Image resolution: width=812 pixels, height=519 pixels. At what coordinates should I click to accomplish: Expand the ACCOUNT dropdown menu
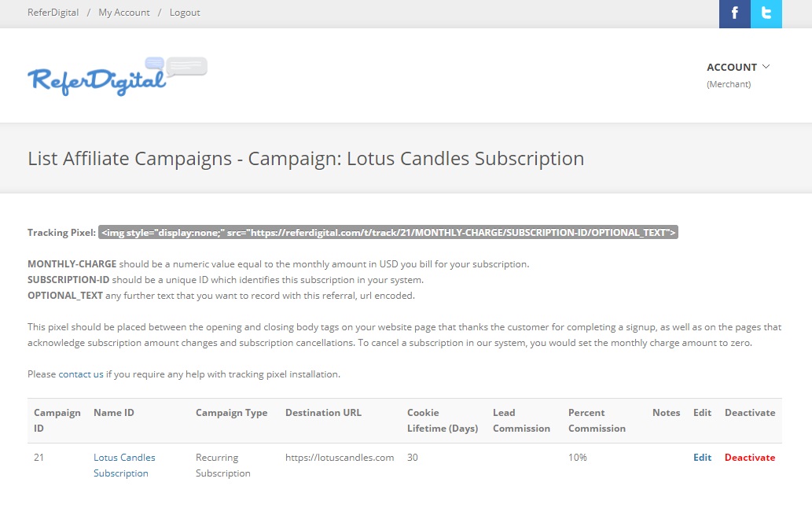(x=738, y=67)
